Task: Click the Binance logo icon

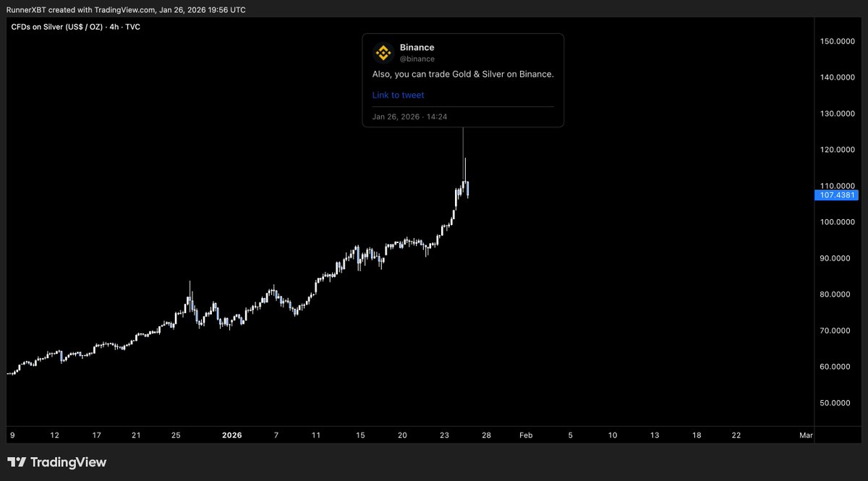Action: pos(383,51)
